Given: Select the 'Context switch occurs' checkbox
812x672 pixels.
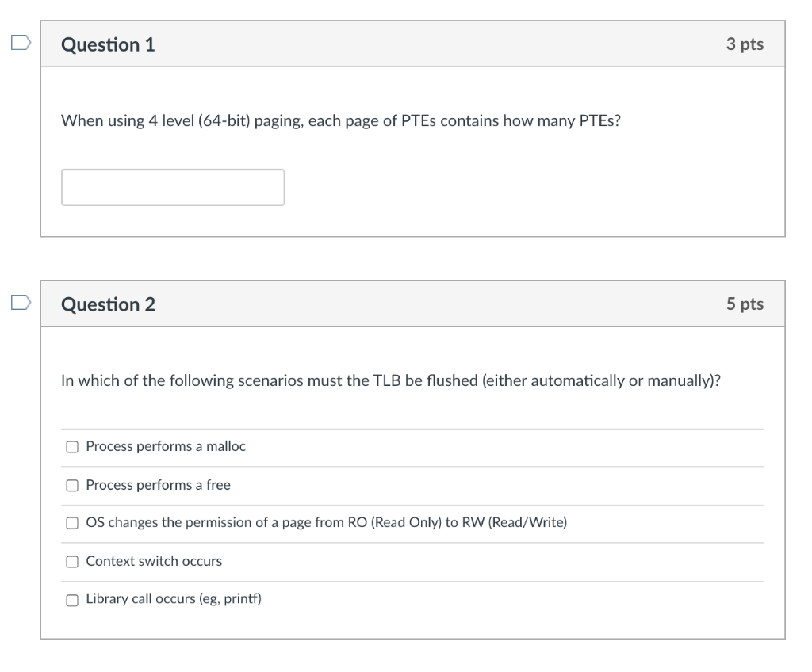Looking at the screenshot, I should click(x=71, y=560).
